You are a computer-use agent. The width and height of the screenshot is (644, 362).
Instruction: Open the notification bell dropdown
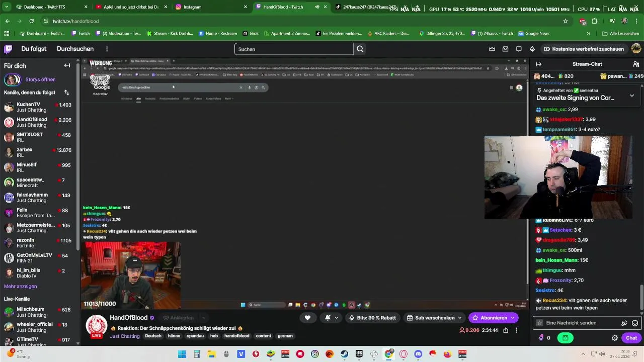click(x=331, y=318)
